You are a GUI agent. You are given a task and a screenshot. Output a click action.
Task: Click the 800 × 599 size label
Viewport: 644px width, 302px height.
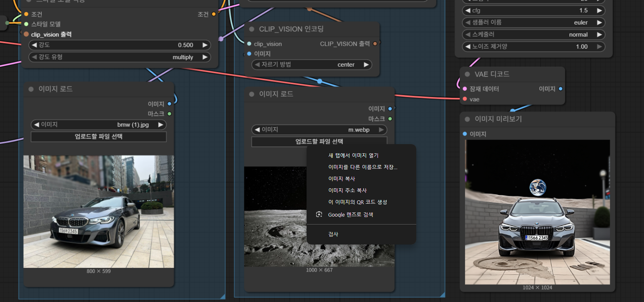point(98,271)
